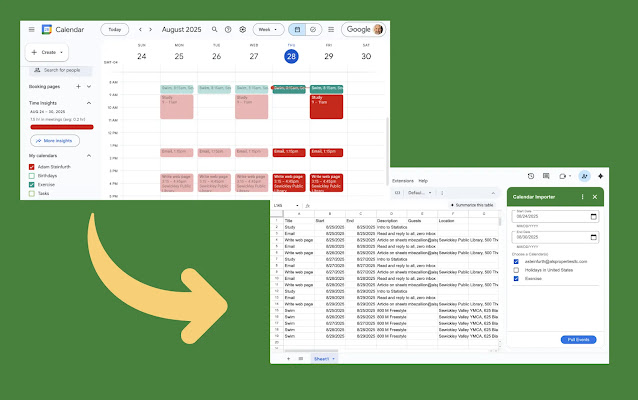
Task: Open the Meet camera dropdown arrow in Sheets
Action: [570, 176]
